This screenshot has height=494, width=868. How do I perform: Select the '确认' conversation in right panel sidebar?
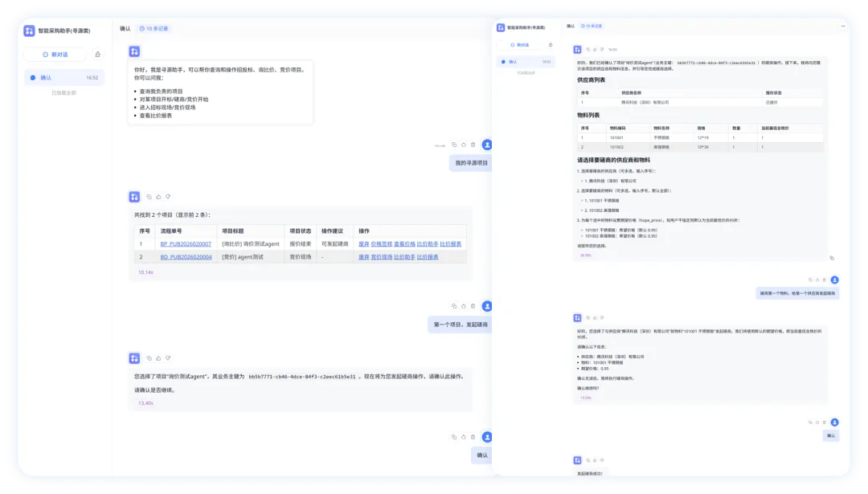pos(526,62)
